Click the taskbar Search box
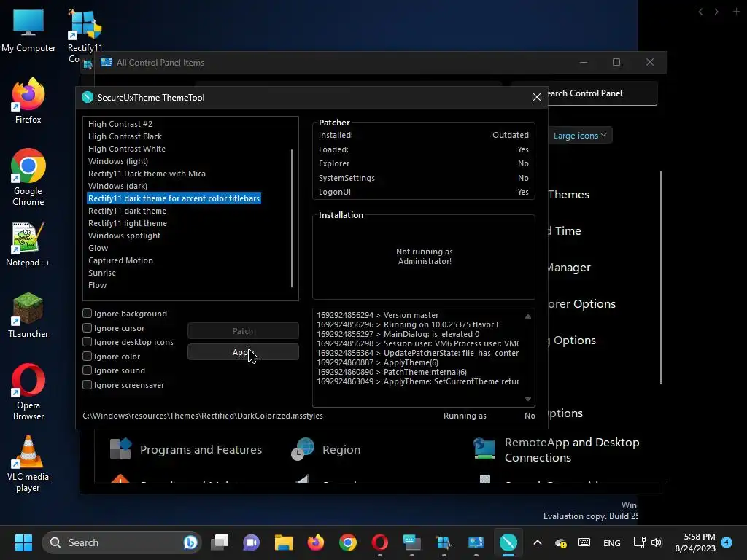The width and height of the screenshot is (747, 560). (x=122, y=542)
